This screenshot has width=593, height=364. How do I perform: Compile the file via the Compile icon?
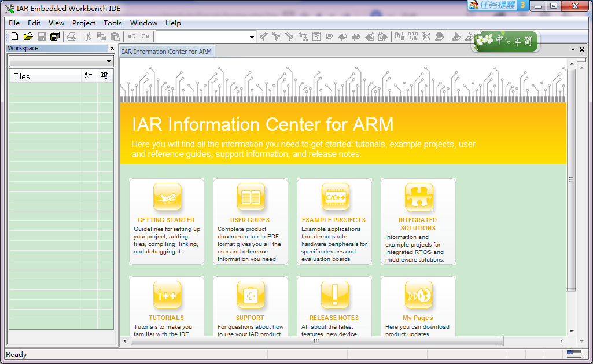pyautogui.click(x=399, y=36)
